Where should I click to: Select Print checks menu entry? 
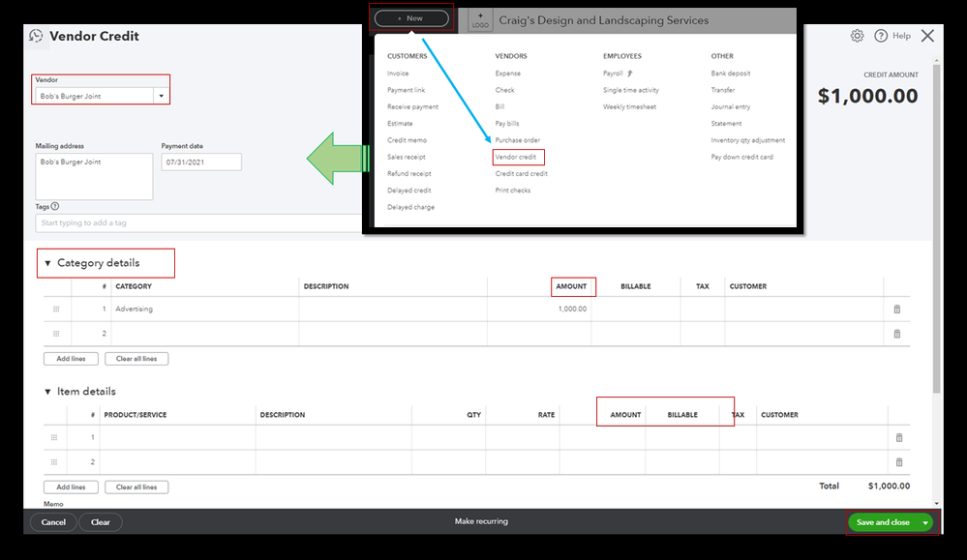pos(512,191)
